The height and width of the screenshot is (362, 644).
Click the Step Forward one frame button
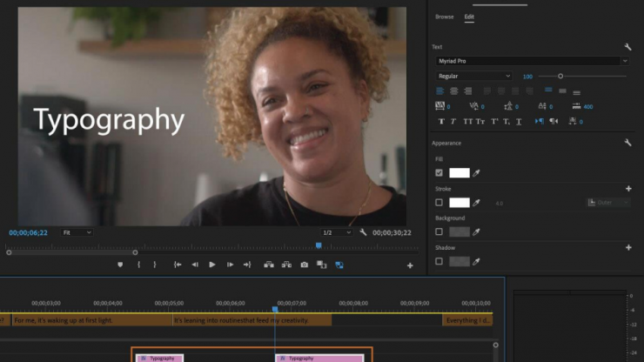click(230, 265)
